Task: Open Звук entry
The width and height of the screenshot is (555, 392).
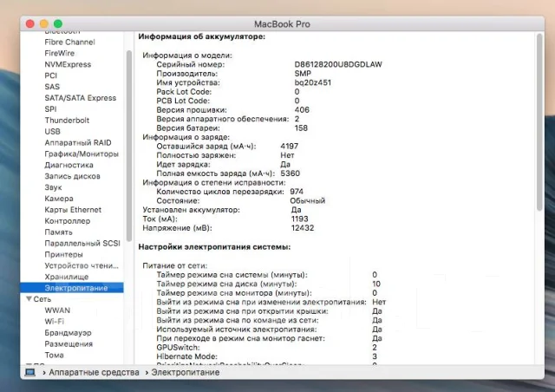Action: tap(53, 187)
